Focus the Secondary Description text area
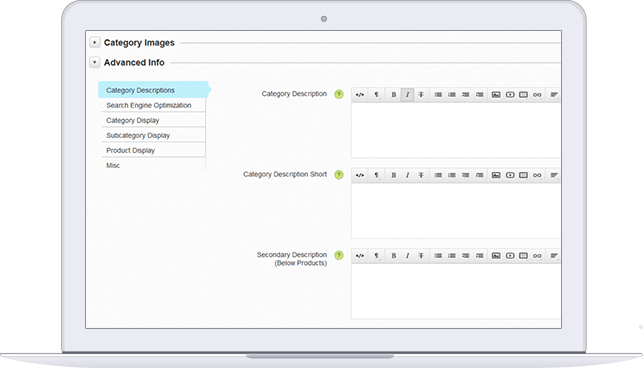This screenshot has width=643, height=368. tap(456, 291)
